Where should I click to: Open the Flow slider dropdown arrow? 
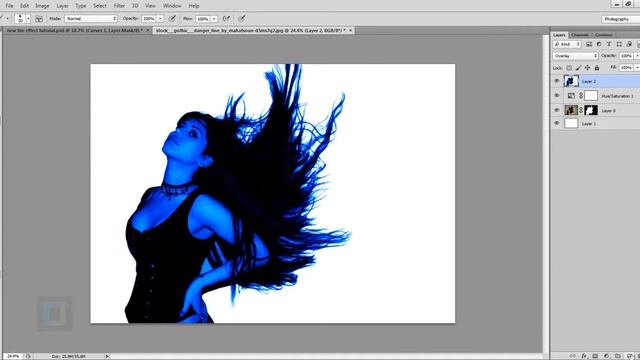pos(214,19)
